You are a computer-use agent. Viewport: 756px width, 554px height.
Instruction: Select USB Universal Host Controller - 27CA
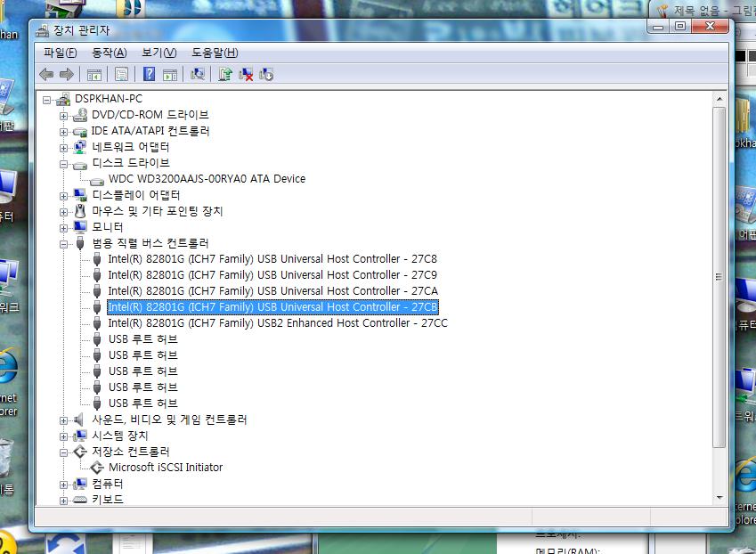click(272, 291)
